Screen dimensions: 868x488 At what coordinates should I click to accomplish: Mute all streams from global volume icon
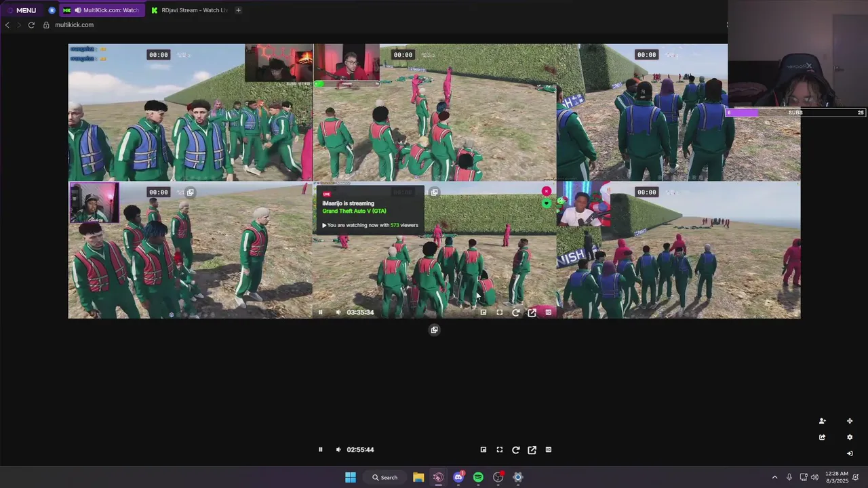click(338, 449)
